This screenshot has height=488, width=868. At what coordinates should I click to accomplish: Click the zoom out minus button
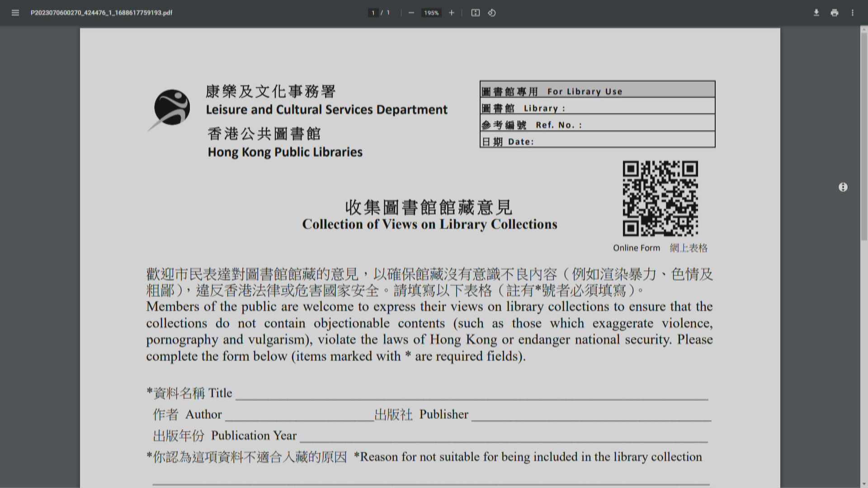[x=411, y=13]
